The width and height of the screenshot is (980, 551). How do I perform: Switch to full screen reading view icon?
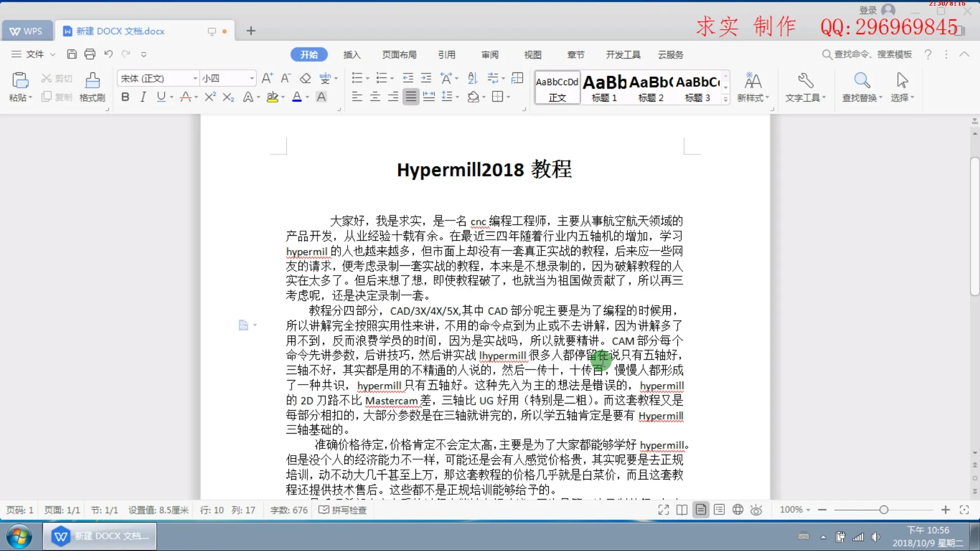[x=664, y=510]
